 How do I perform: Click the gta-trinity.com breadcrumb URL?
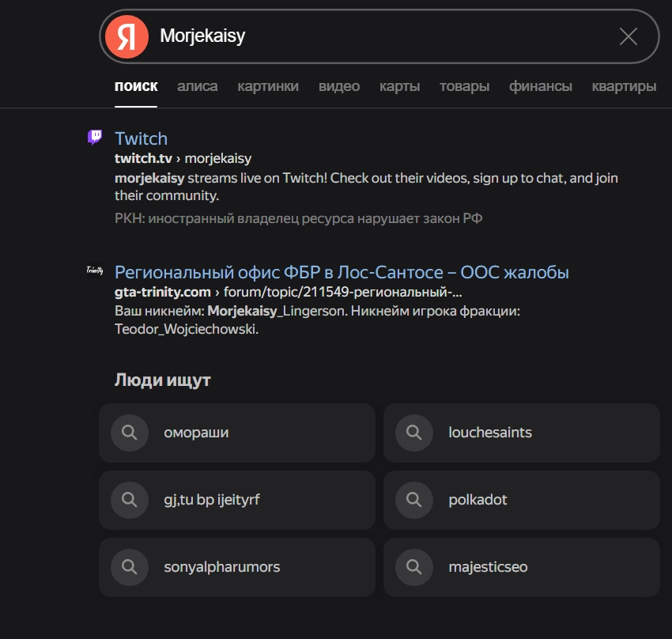163,292
